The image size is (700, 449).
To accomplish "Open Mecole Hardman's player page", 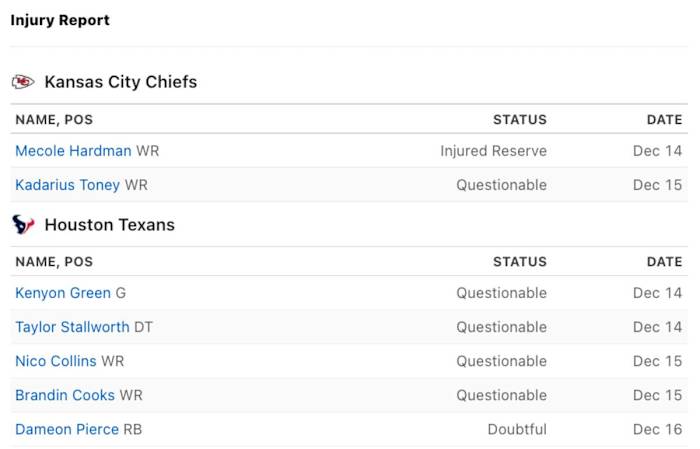I will [x=73, y=151].
